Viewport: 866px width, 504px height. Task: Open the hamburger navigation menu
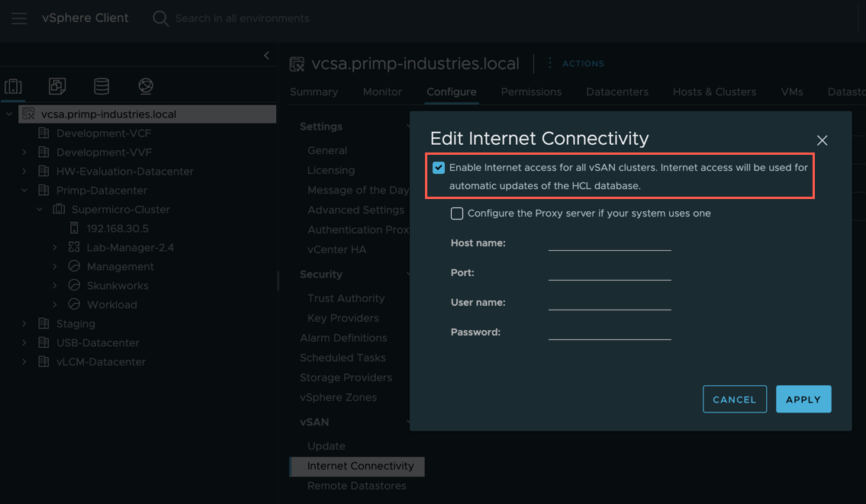19,18
